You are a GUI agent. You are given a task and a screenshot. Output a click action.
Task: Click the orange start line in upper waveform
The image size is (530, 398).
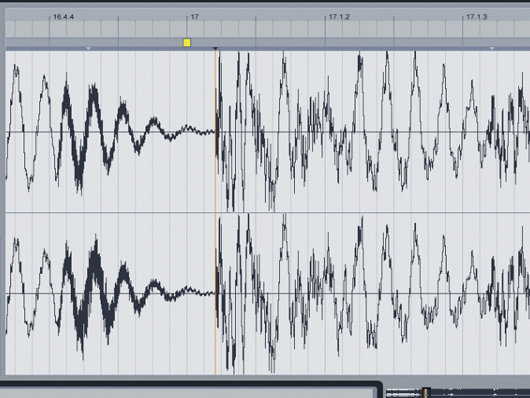click(x=215, y=132)
